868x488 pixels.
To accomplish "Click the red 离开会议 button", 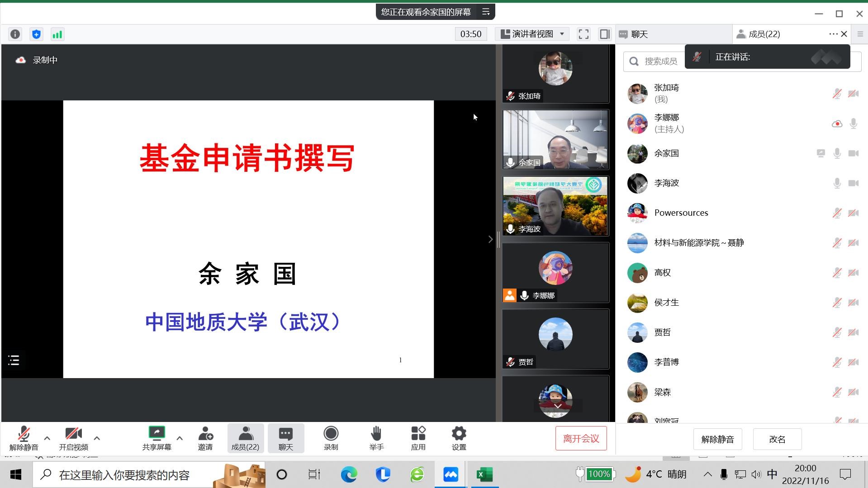I will click(x=581, y=439).
